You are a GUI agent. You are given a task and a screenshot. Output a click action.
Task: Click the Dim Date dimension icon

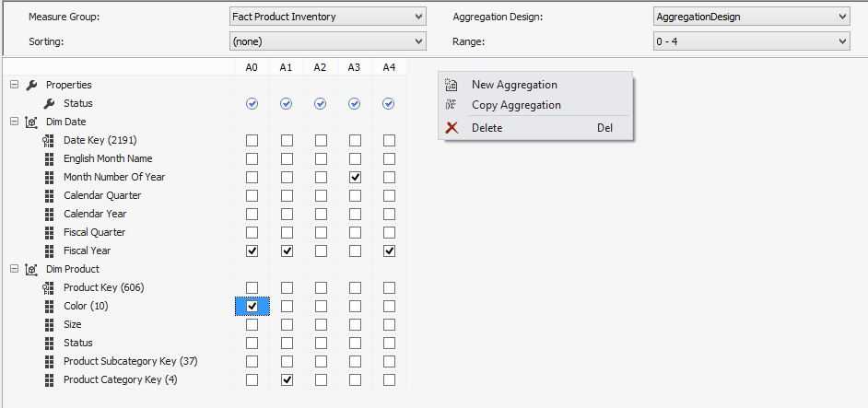[31, 122]
